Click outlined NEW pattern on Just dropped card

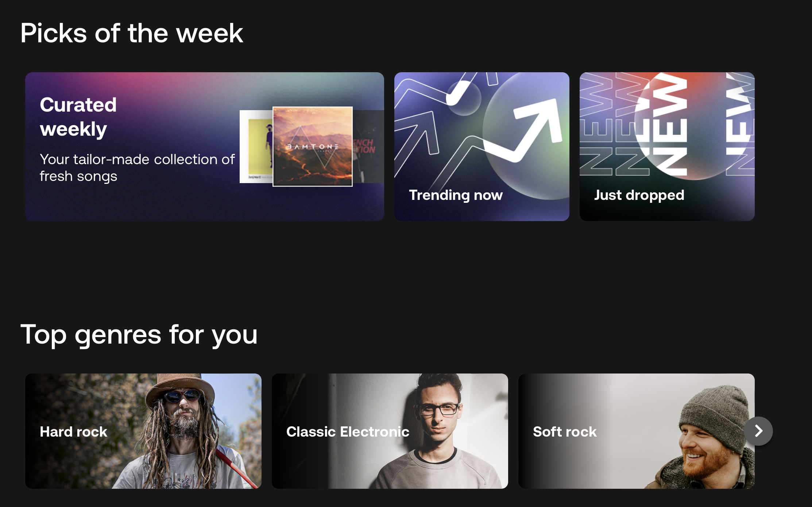[615, 124]
